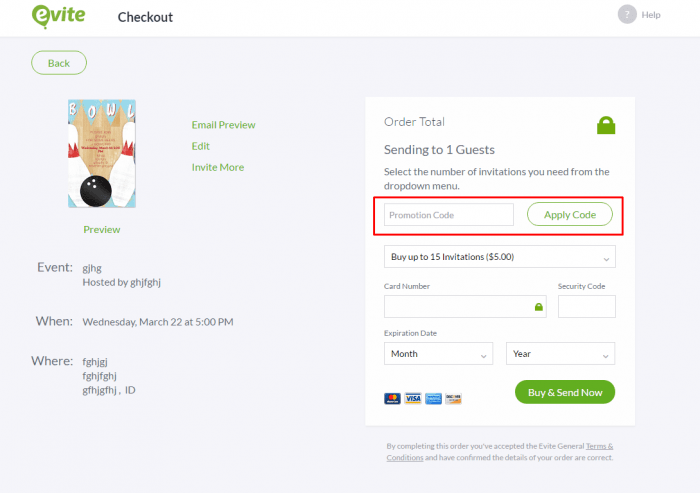
Task: Click the Help question mark icon
Action: (627, 14)
